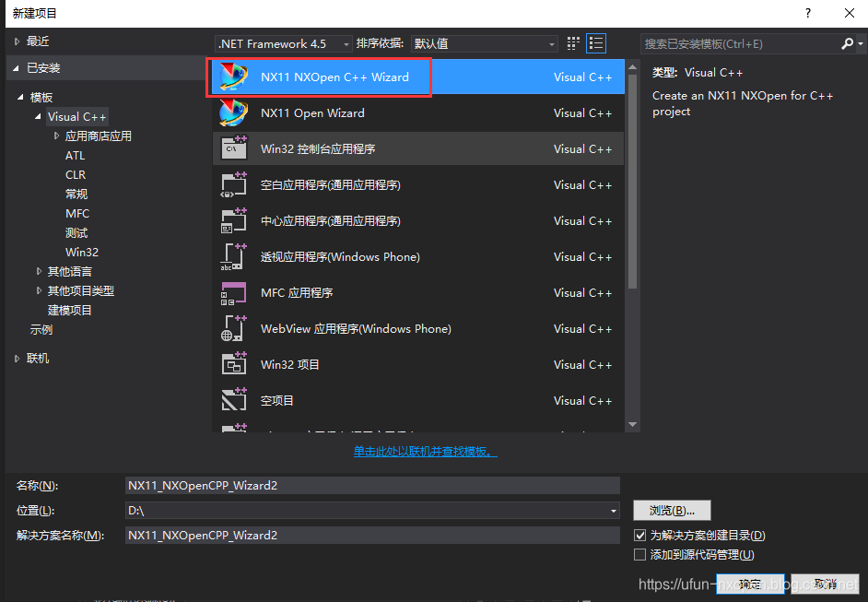Choose the 空项目 template icon

point(234,400)
